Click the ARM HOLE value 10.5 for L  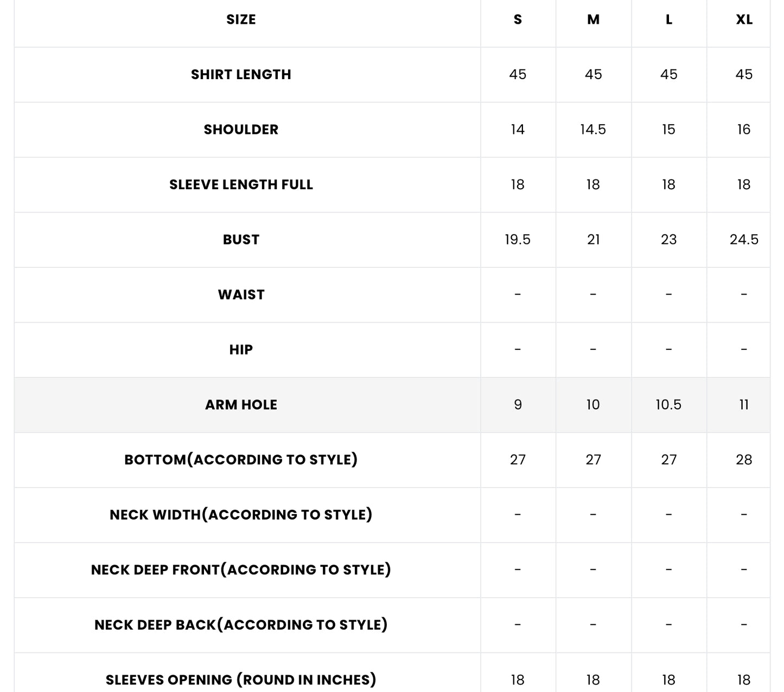click(x=668, y=405)
